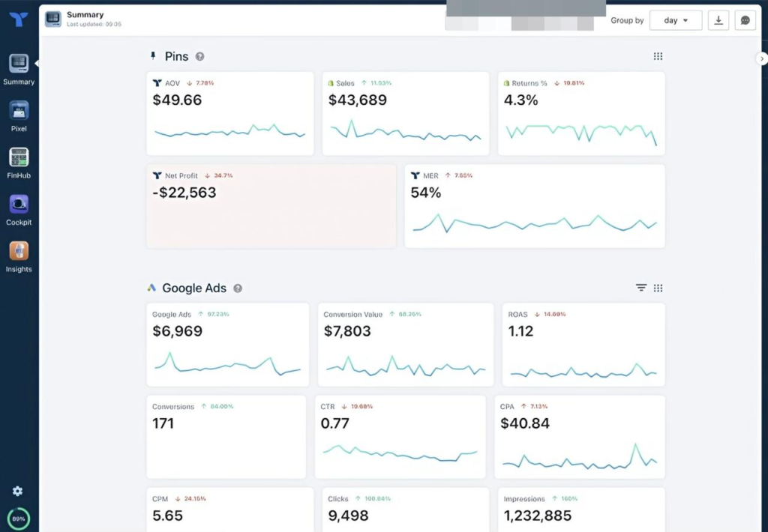Click the download export icon
Viewport: 768px width, 532px height.
point(718,20)
